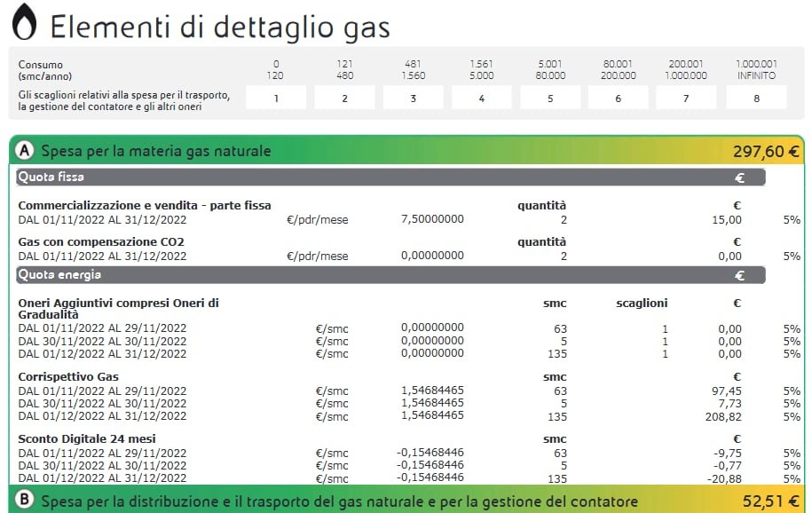Select scaglione box number 5
The width and height of the screenshot is (812, 513).
pos(550,98)
